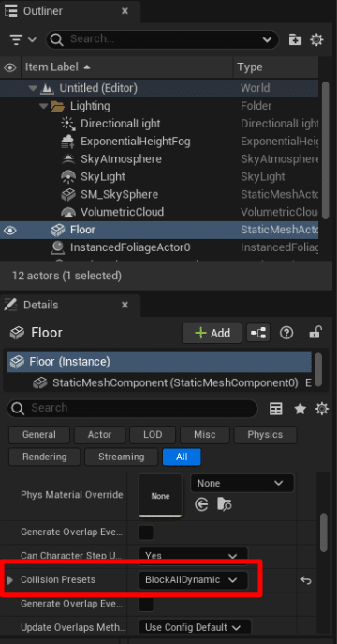Open Collision Presets BlockAllDynamic dropdown
Screen dimensions: 337x644
(x=193, y=580)
